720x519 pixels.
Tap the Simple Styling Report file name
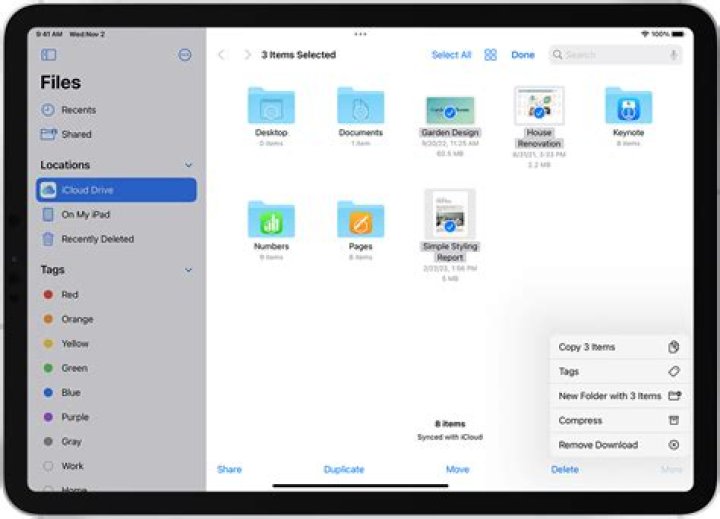click(x=450, y=252)
